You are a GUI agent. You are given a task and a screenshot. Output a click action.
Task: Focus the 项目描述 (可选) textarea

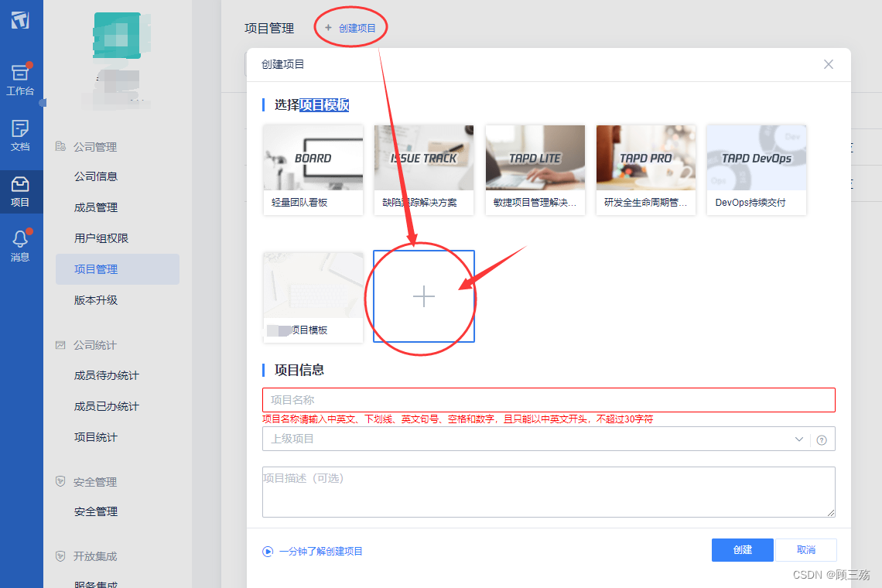tap(549, 492)
